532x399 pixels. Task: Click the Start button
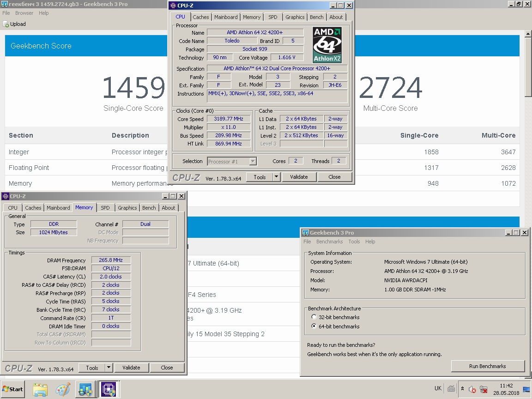[x=12, y=389]
